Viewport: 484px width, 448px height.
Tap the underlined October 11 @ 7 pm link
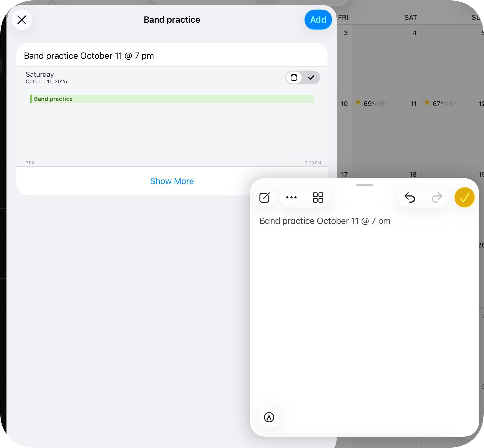(x=353, y=221)
